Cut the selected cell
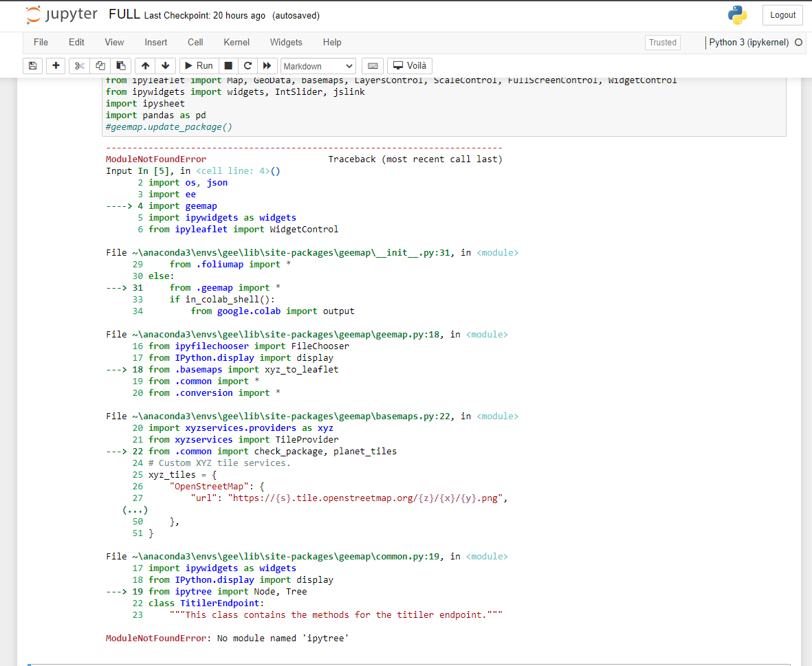The height and width of the screenshot is (666, 812). pos(79,65)
